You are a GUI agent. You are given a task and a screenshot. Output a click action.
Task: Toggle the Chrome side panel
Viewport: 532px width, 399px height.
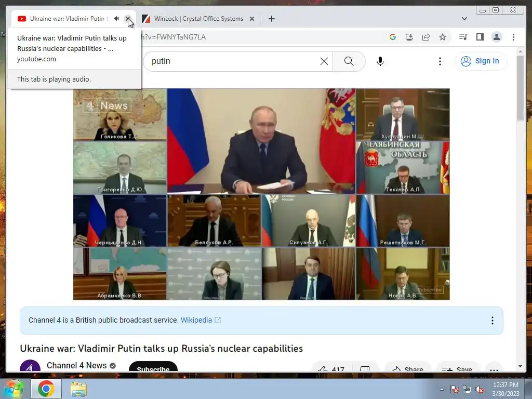pyautogui.click(x=480, y=37)
